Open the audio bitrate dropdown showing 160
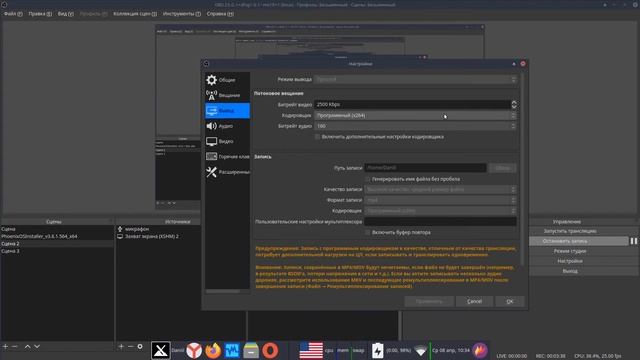 [x=416, y=126]
